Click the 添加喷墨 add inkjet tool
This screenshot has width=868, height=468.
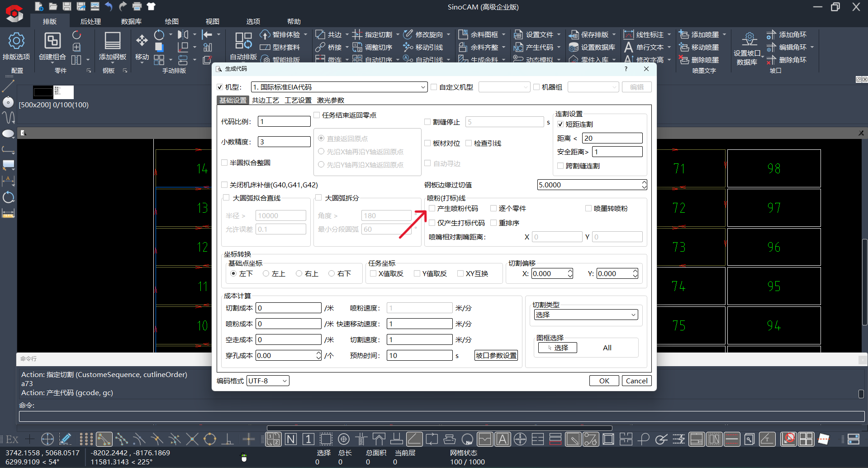click(x=699, y=34)
